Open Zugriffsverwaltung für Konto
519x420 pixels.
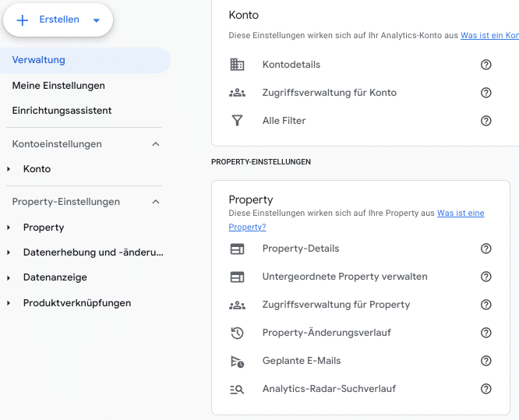[330, 93]
